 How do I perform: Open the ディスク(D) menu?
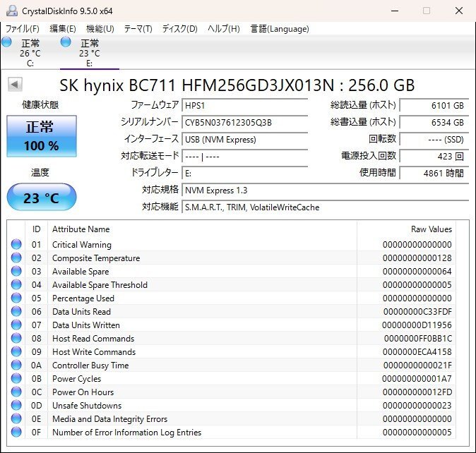(179, 29)
